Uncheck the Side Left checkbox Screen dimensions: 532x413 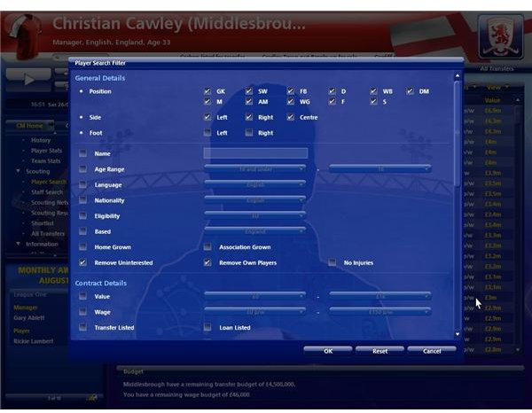pos(207,117)
